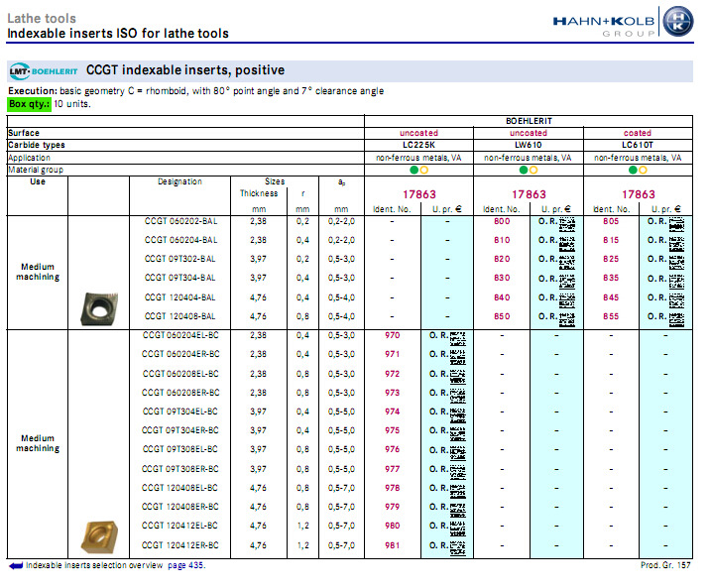Click the HAHN+KOLB Group wordmark
This screenshot has height=588, width=710.
(x=604, y=26)
